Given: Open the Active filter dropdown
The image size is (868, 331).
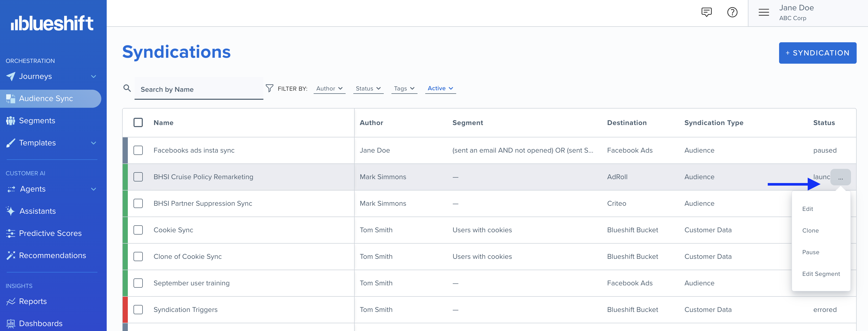Looking at the screenshot, I should coord(440,88).
